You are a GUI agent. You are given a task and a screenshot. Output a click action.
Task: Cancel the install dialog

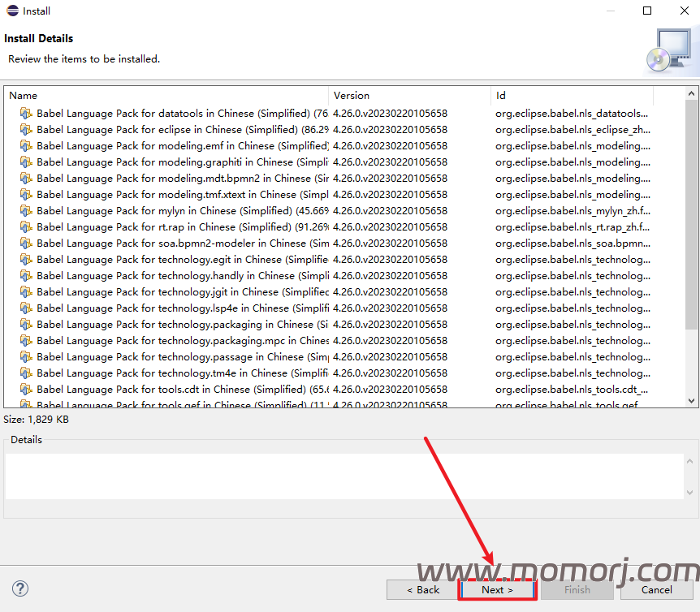click(656, 590)
